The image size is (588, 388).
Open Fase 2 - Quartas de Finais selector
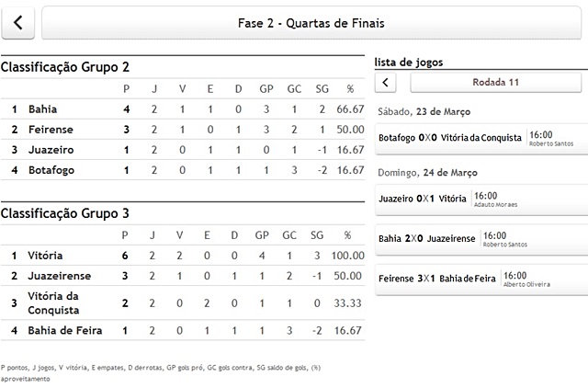[x=311, y=23]
